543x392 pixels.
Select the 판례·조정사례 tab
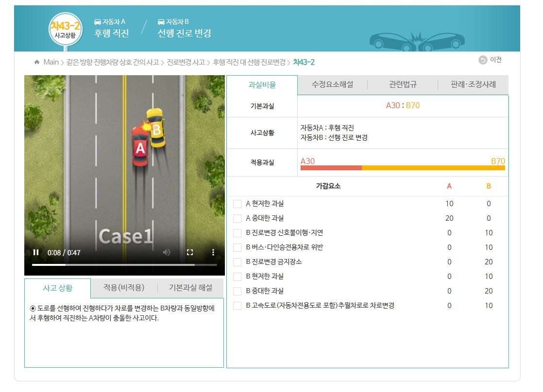pyautogui.click(x=473, y=85)
